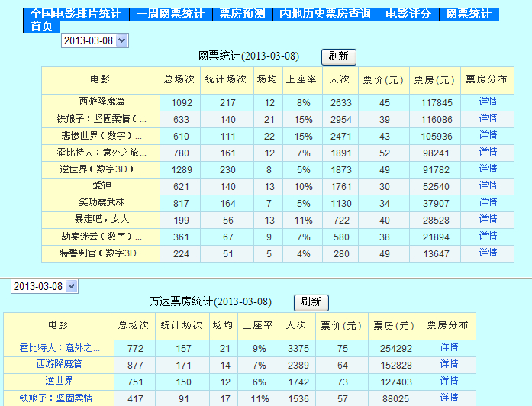Viewport: 532px width, 406px height.
Task: Open 详情 link for 笑功震武林 row
Action: (488, 202)
